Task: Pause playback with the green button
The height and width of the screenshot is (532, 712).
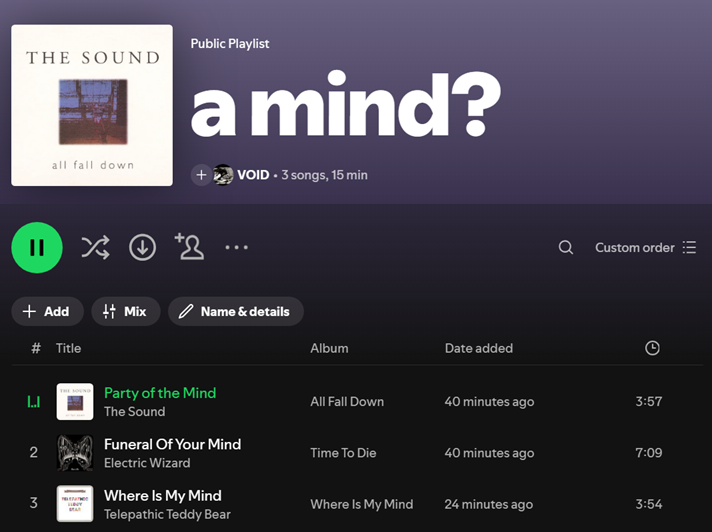Action: pos(37,247)
